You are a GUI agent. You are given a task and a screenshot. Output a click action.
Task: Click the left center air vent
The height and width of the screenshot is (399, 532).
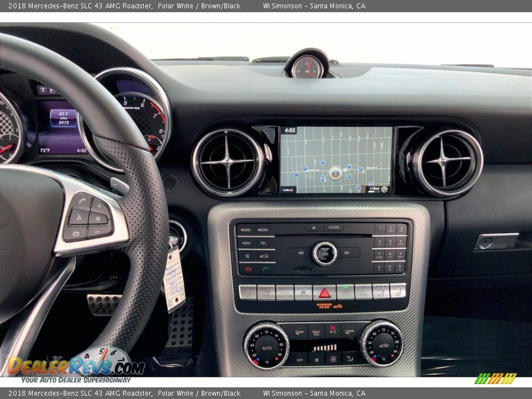pos(228,162)
